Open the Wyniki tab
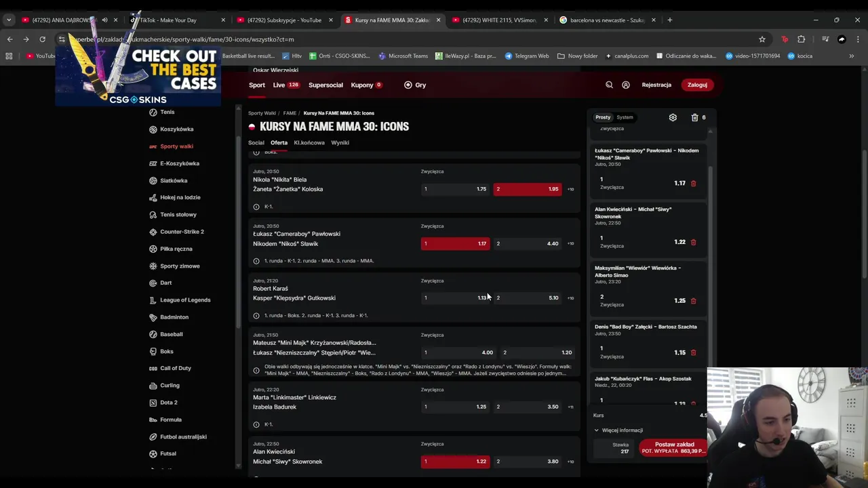The image size is (868, 488). [x=340, y=142]
